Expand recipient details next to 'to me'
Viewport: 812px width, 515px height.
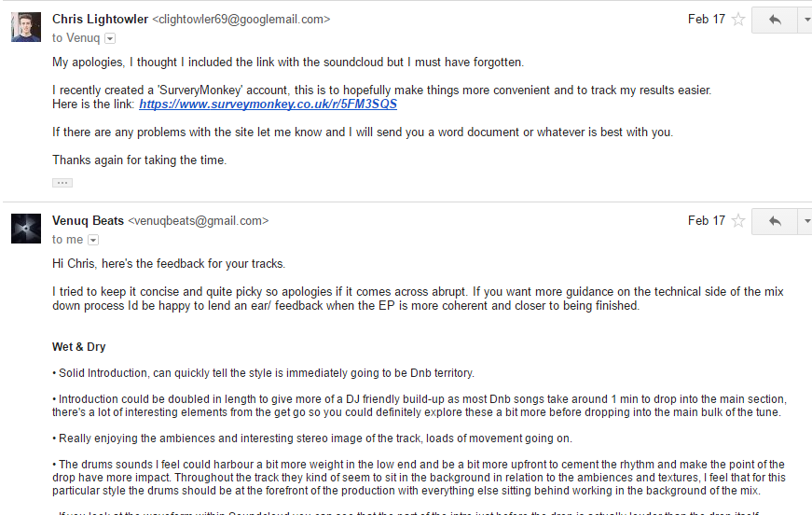click(93, 240)
